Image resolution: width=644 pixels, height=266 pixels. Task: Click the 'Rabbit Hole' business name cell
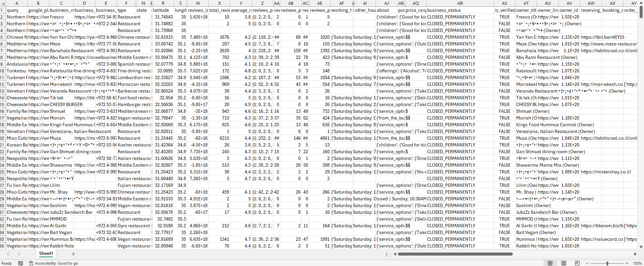pyautogui.click(x=62, y=246)
